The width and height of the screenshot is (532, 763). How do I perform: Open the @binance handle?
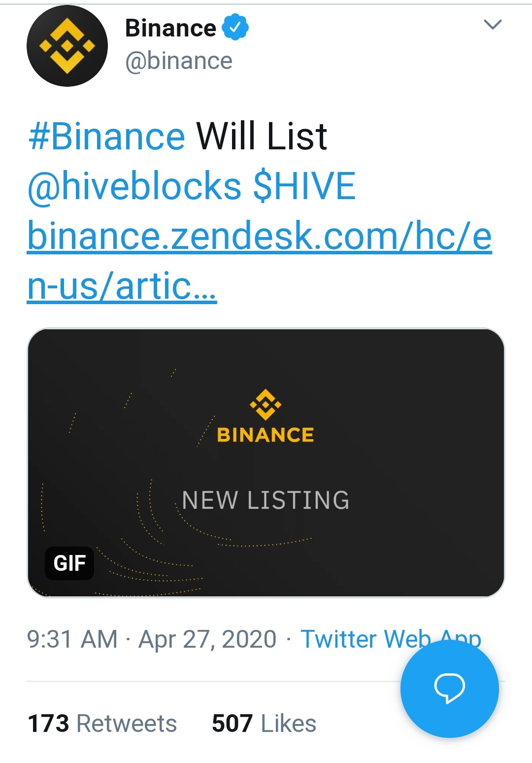pos(179,61)
